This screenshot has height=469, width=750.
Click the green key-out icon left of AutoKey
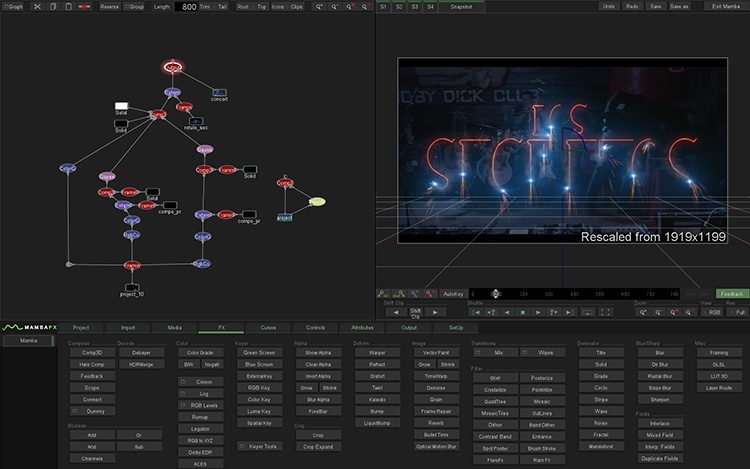399,294
